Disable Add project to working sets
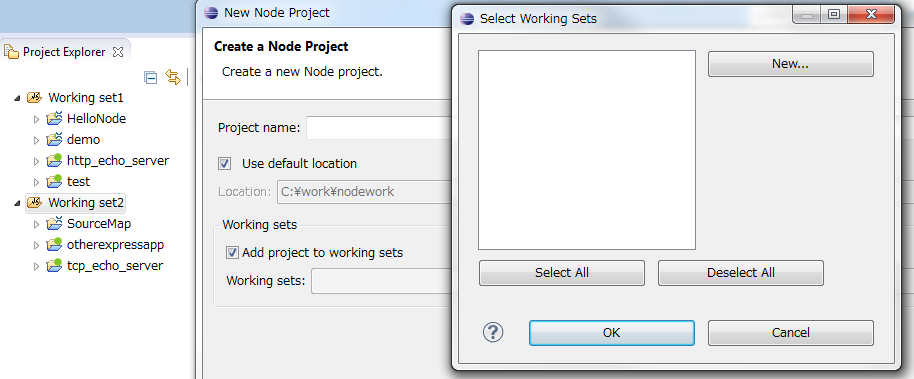This screenshot has width=914, height=379. [233, 252]
